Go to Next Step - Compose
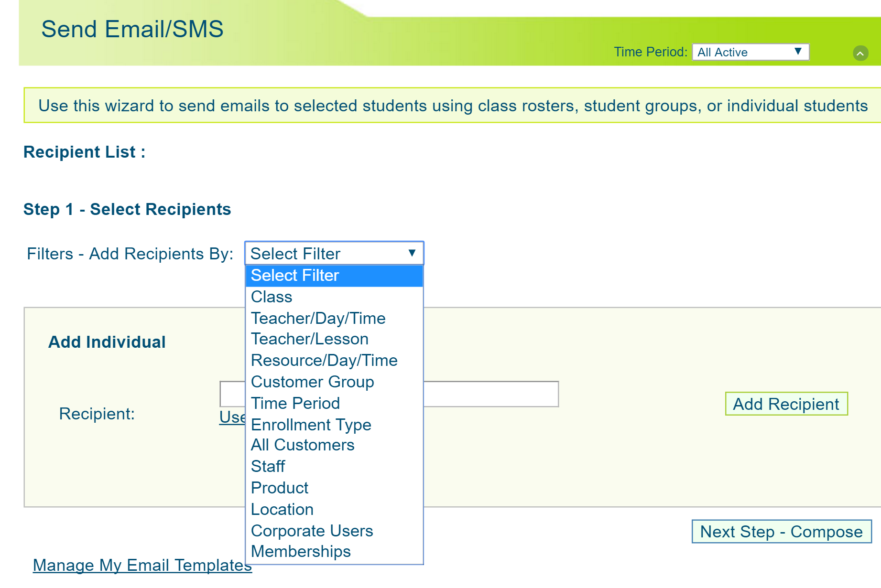This screenshot has width=881, height=588. 781,532
